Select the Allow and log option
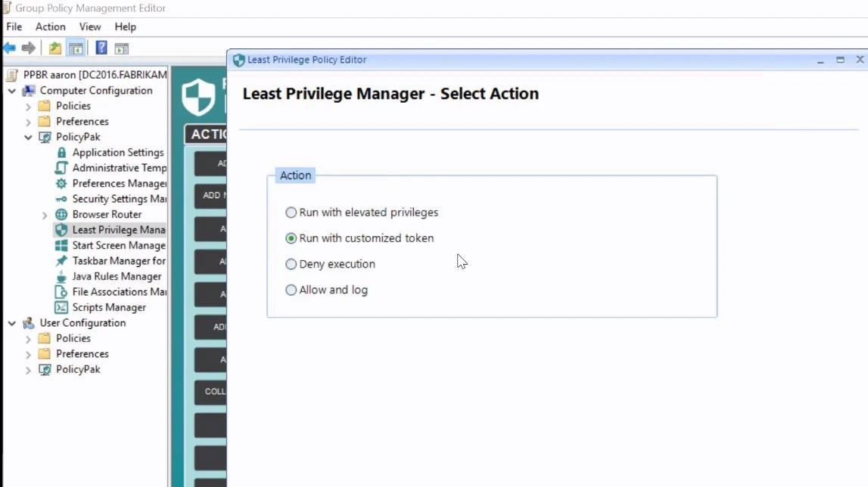This screenshot has height=487, width=868. [291, 290]
